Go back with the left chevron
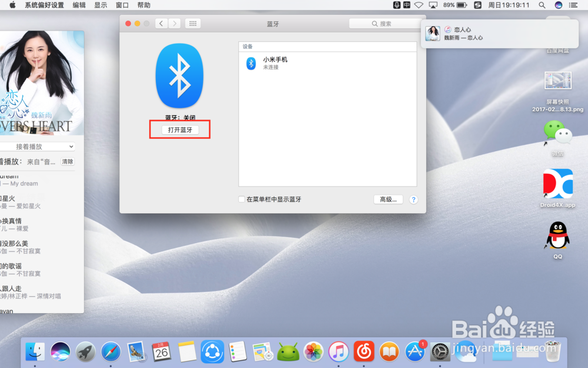 tap(161, 24)
